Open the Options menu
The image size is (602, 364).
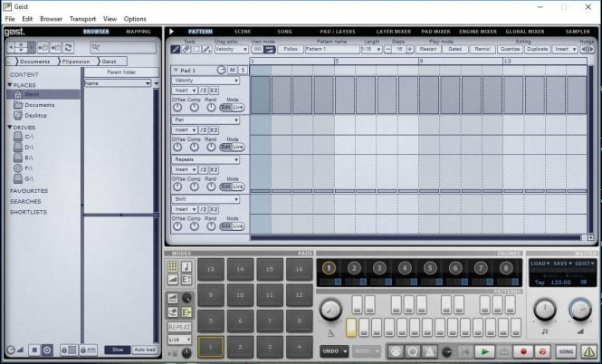point(135,19)
